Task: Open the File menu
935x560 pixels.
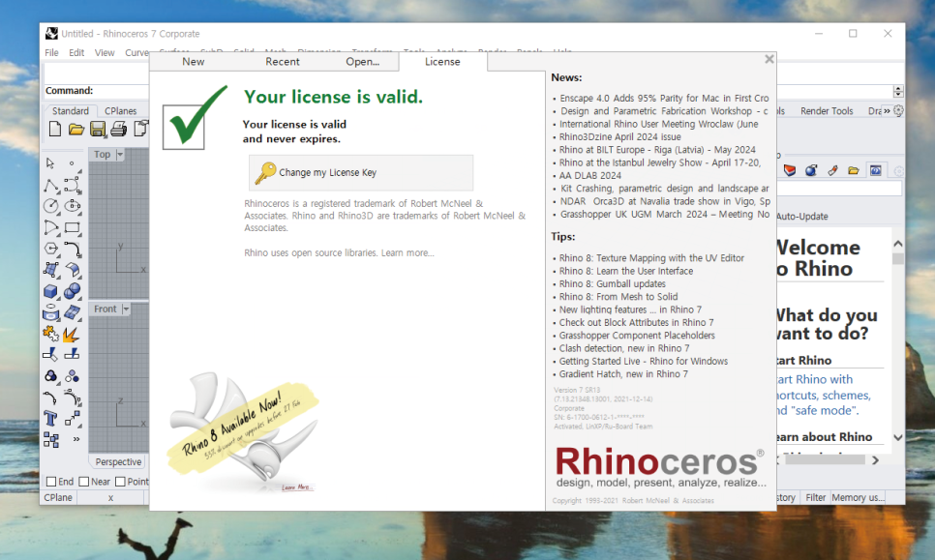Action: click(52, 52)
